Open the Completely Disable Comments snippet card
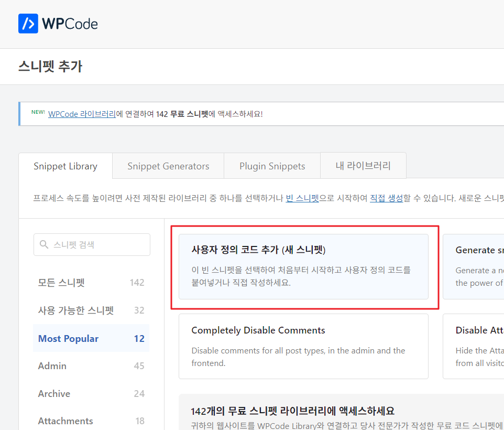Viewport: 504px width, 430px height. tap(303, 346)
